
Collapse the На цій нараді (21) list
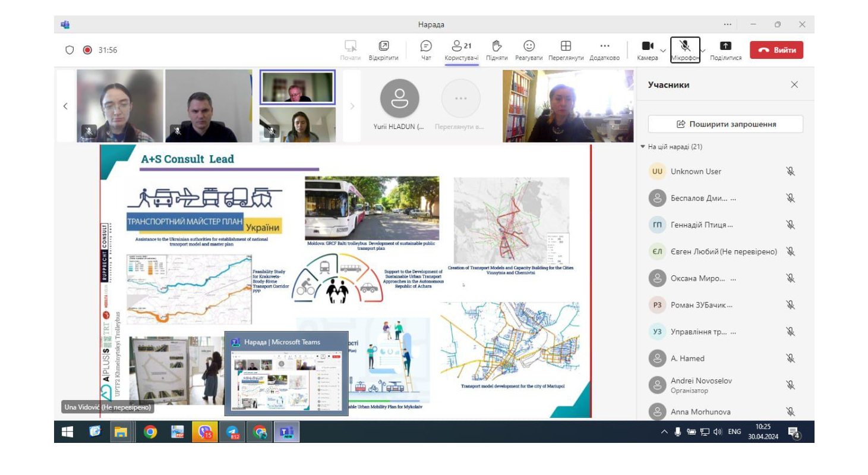671,147
